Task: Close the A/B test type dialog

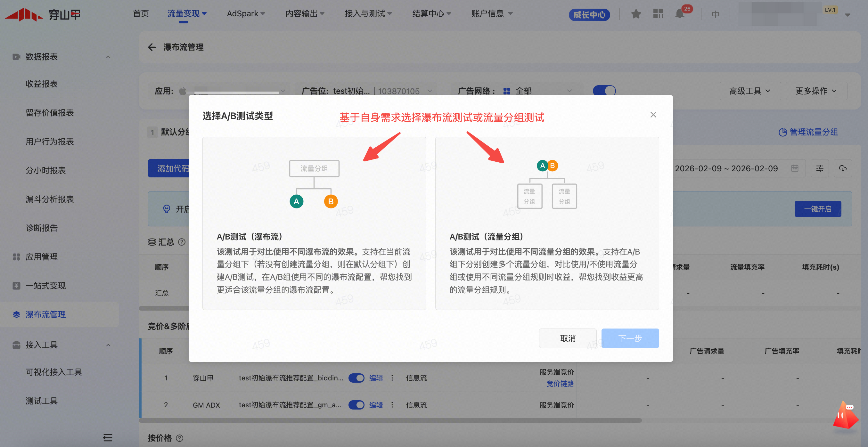Action: coord(653,115)
